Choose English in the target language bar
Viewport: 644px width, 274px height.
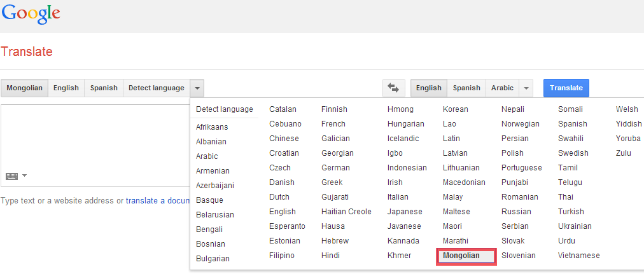(x=428, y=88)
